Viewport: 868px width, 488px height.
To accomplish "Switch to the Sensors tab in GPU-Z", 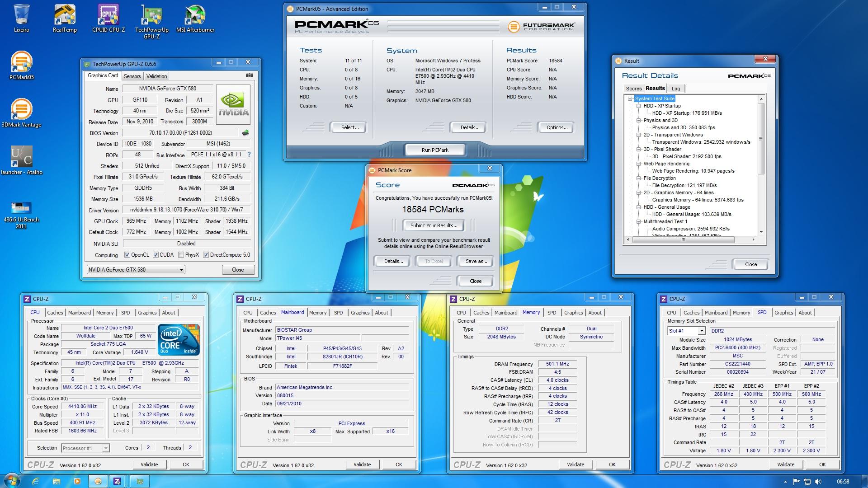I will coord(132,76).
